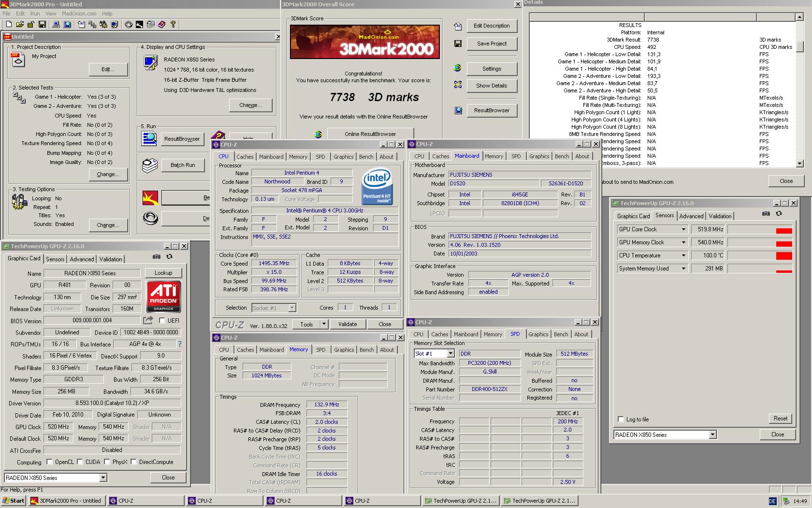Open the GPU Memory Clock sensor dropdown

coord(683,242)
